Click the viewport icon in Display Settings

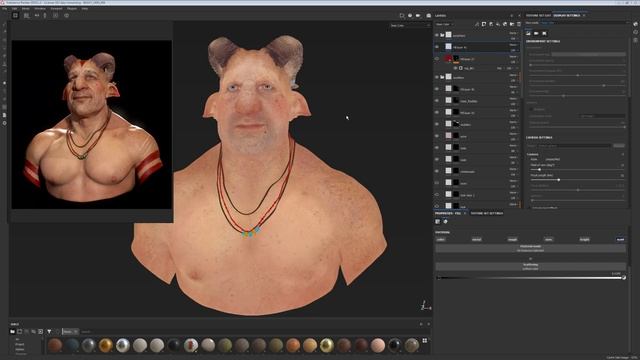tap(544, 33)
